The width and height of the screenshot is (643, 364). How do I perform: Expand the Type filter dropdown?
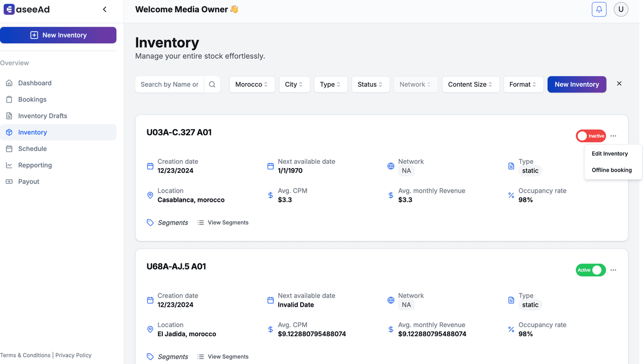tap(331, 85)
